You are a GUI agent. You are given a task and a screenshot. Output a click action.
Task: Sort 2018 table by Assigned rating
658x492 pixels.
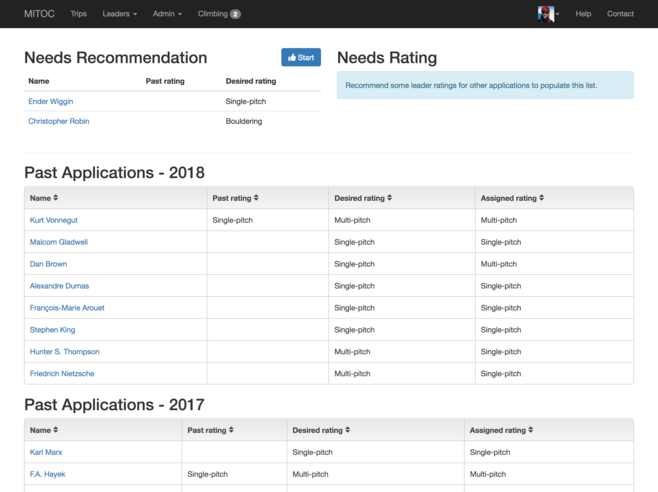pos(512,198)
